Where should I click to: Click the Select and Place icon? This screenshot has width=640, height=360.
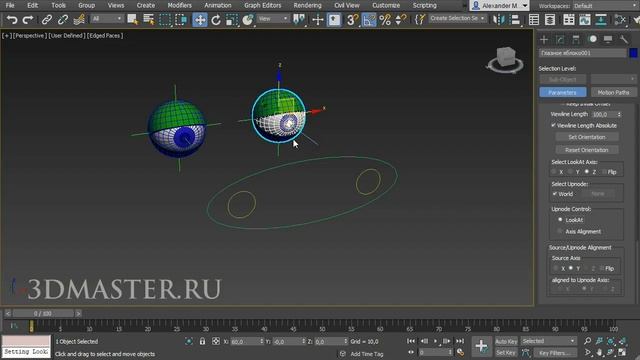[248, 20]
